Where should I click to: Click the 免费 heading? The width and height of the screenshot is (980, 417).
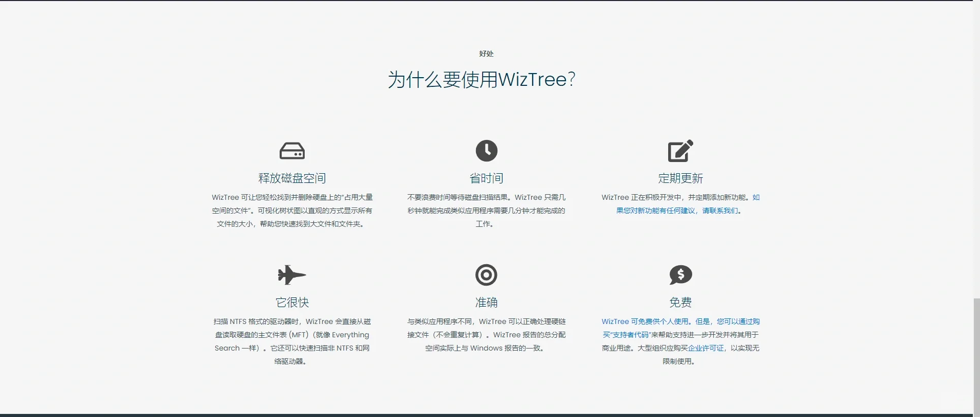point(680,302)
